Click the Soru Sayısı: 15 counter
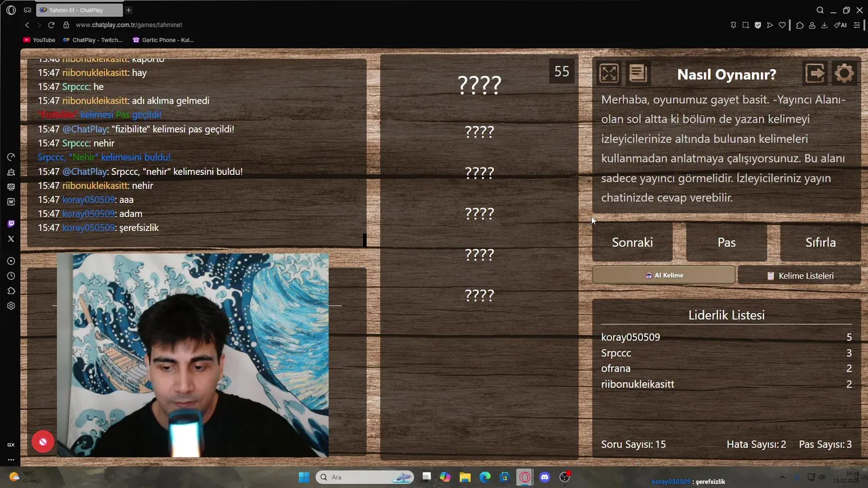 (x=633, y=444)
